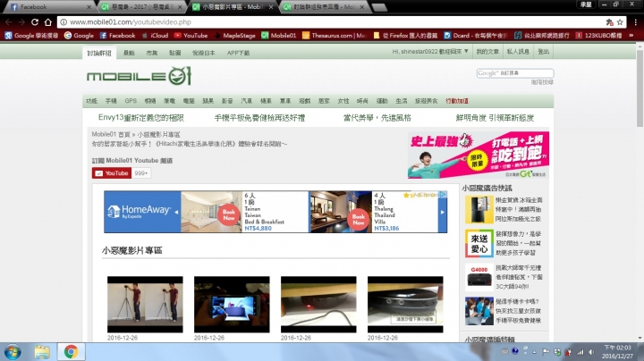Screen dimensions: 644x361
Task: Click the translate icon in address bar
Action: [x=609, y=22]
